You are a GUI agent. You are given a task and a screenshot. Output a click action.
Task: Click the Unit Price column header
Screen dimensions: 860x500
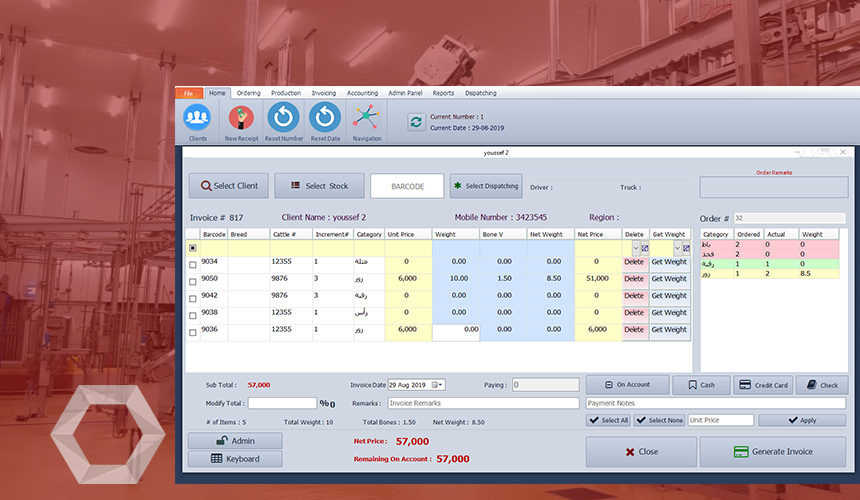[408, 234]
